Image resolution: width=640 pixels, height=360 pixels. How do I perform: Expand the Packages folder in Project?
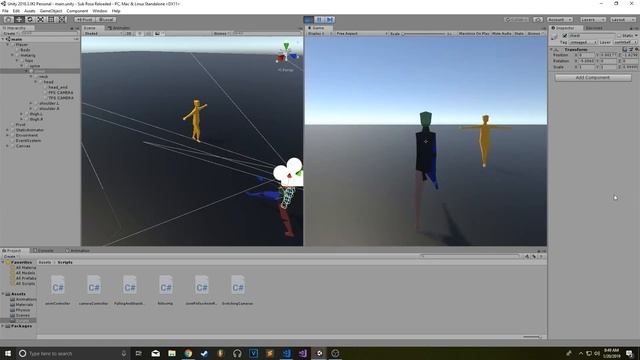3,326
